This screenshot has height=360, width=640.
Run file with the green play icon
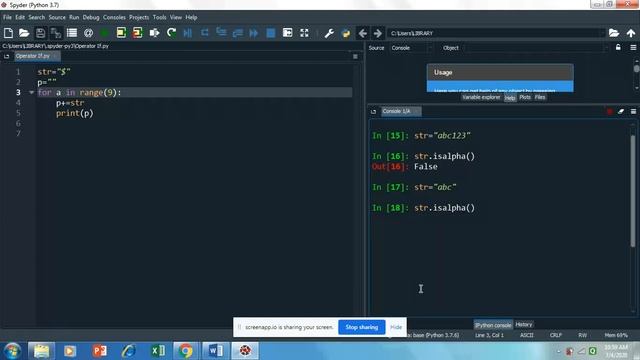coord(104,33)
